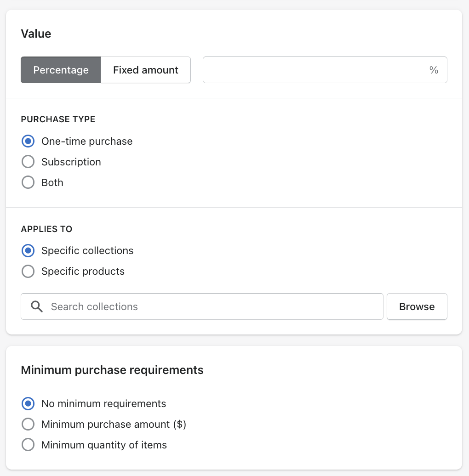Click into the Search collections field
This screenshot has height=476, width=469.
point(212,306)
